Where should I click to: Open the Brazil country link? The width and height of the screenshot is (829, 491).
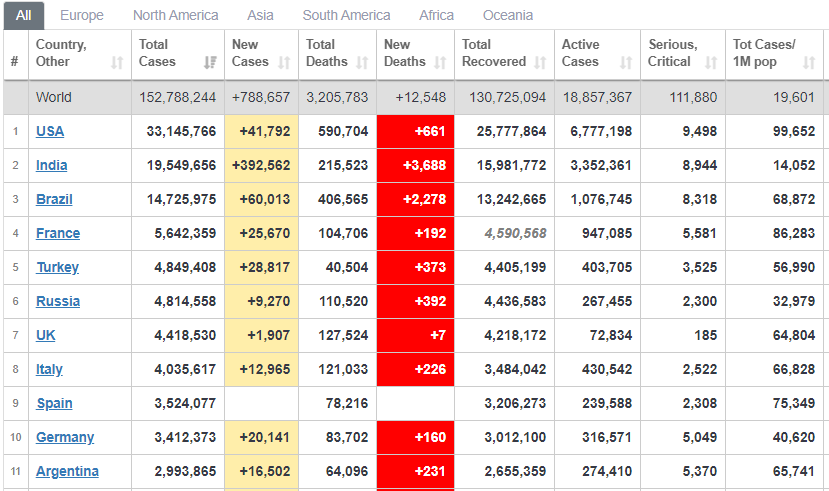(54, 199)
